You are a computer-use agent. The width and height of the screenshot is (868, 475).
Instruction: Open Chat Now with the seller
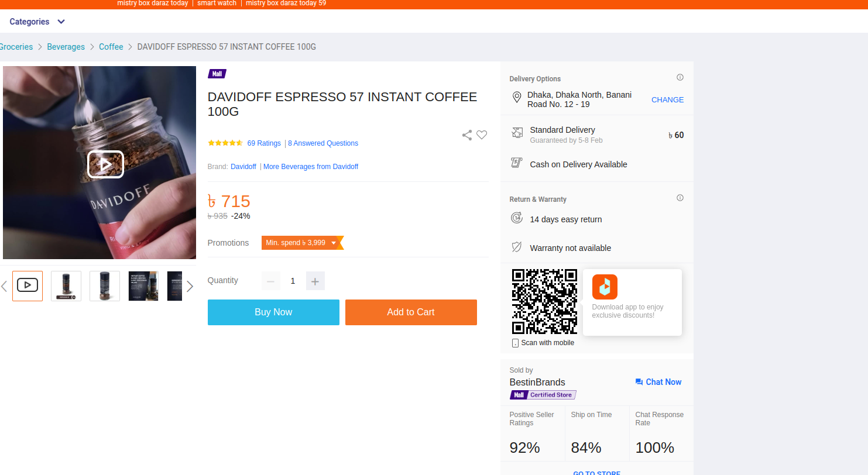pos(658,382)
